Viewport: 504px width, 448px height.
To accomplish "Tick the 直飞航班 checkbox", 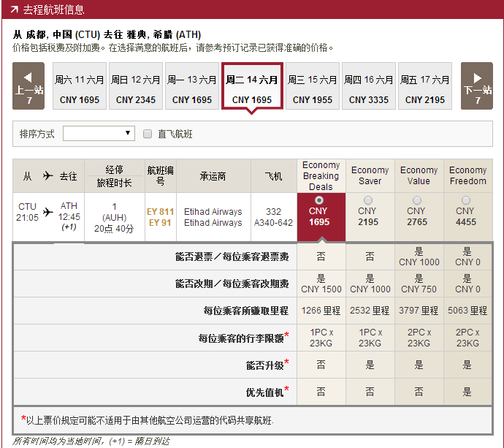I will point(148,134).
